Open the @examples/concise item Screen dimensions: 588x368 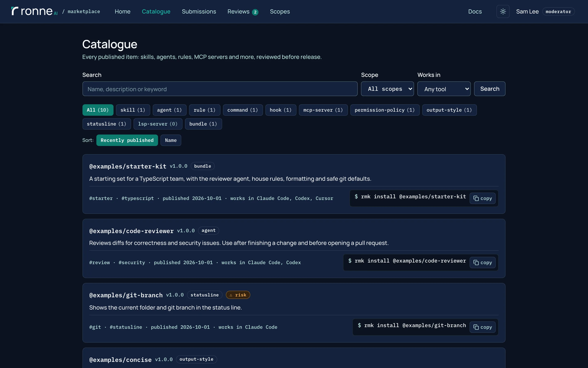pos(120,359)
